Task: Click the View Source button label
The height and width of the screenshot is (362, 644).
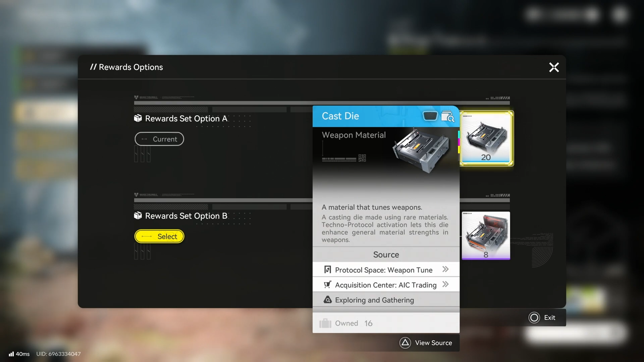Action: pos(433,343)
